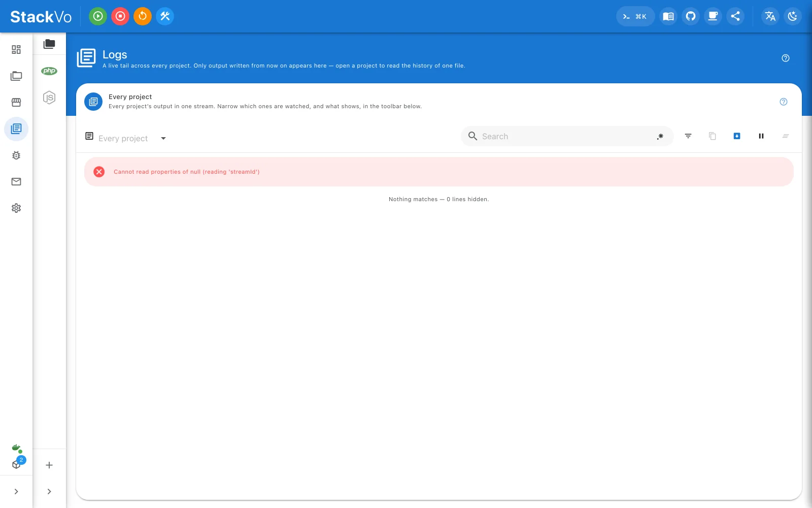Expand the projects sidebar chevron

[x=49, y=491]
